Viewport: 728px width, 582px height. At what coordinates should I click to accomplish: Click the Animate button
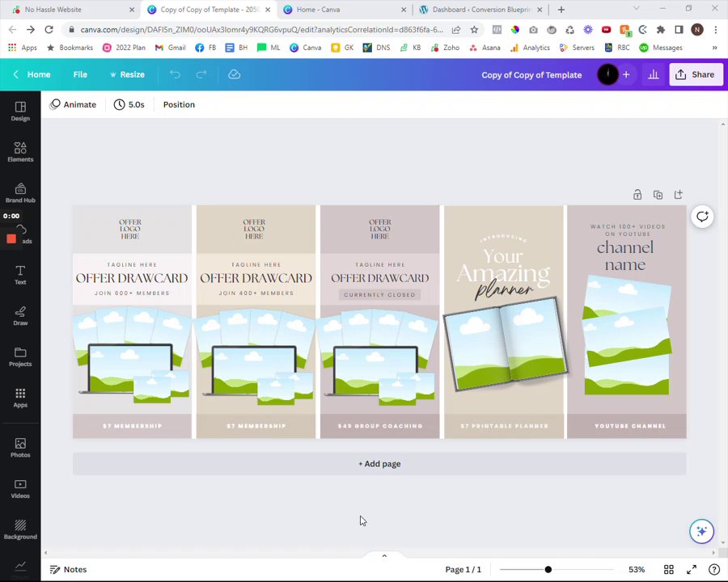[x=73, y=104]
